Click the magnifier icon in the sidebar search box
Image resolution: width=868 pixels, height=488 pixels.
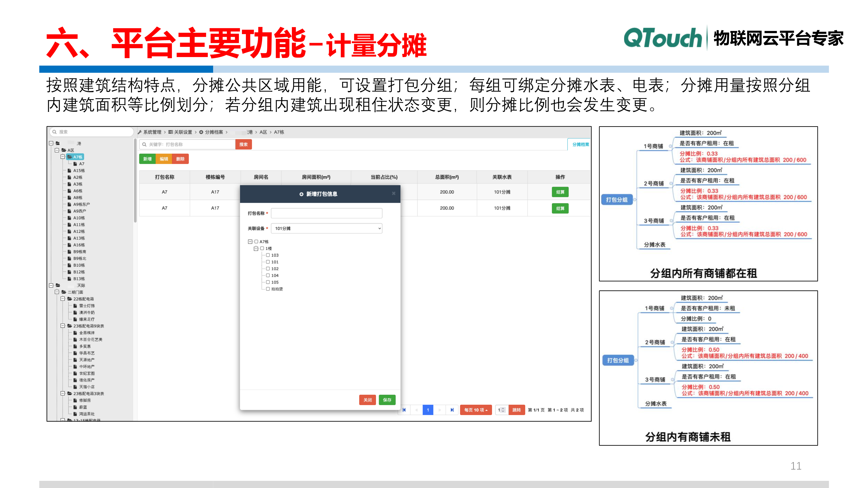tap(54, 132)
